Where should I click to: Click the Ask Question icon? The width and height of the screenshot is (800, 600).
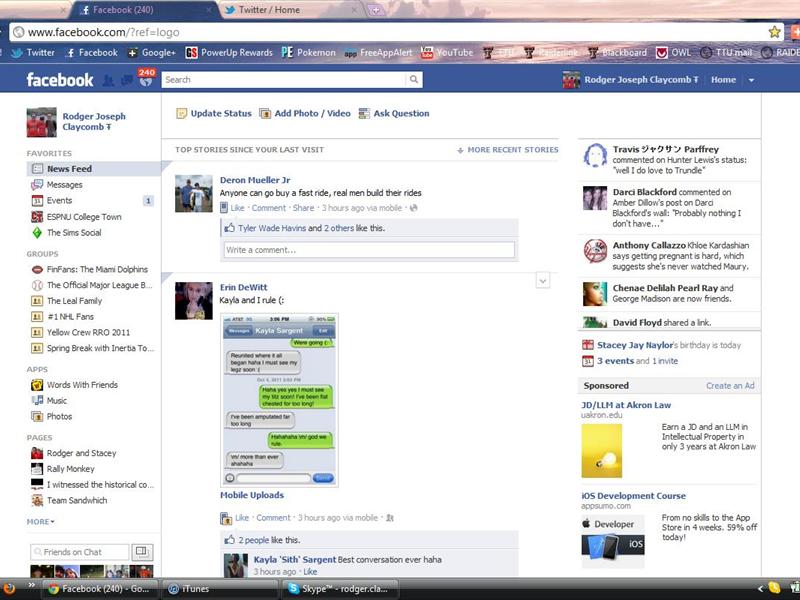click(x=363, y=113)
